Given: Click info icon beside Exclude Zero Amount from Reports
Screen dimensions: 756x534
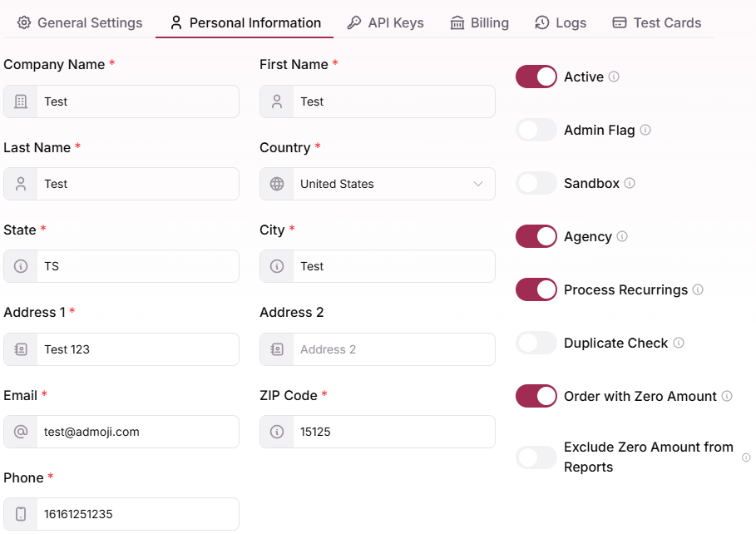Looking at the screenshot, I should tap(746, 457).
